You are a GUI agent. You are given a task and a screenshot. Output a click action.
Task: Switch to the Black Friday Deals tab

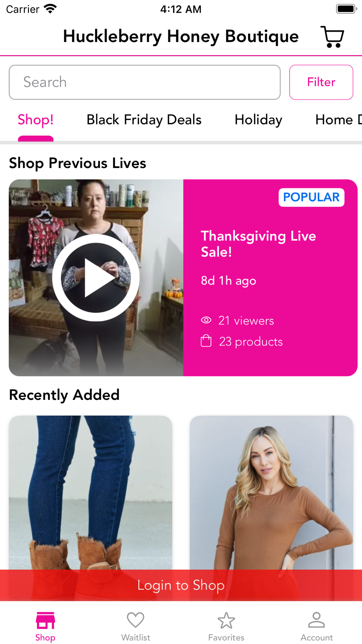click(144, 120)
